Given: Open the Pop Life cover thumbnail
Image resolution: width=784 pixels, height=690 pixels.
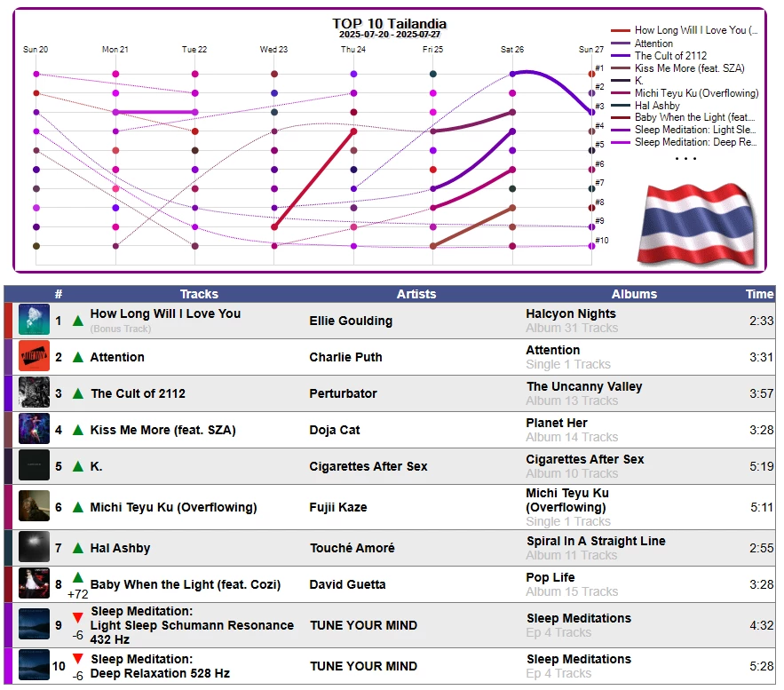Looking at the screenshot, I should [x=34, y=584].
